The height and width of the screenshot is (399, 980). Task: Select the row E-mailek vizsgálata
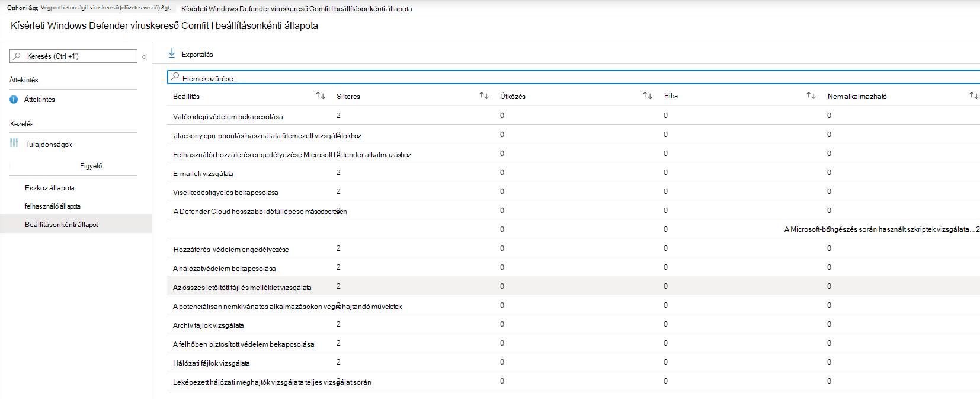(574, 172)
